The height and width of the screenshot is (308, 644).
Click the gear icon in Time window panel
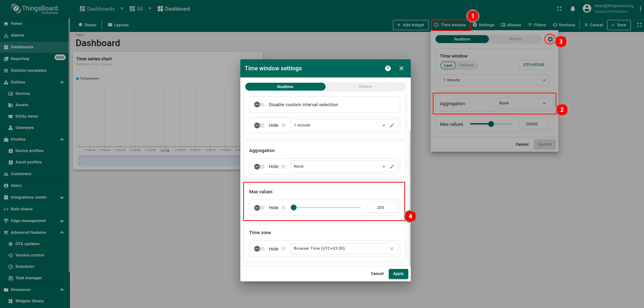click(x=550, y=39)
